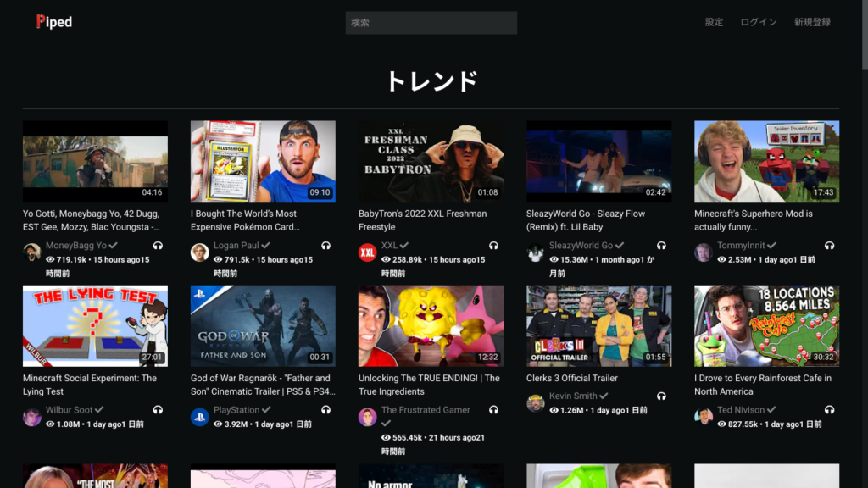Screen dimensions: 868x488
Task: Open the 新規登録 registration page
Action: (x=812, y=22)
